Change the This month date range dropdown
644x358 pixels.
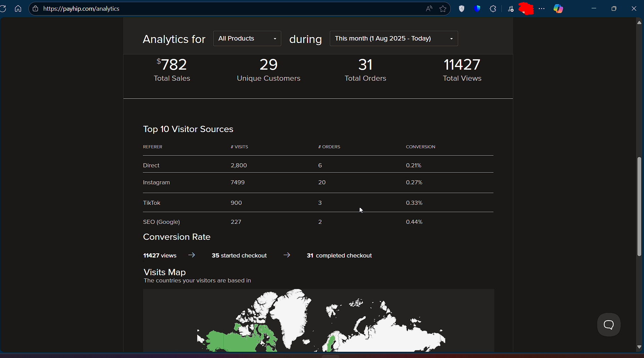pos(394,38)
